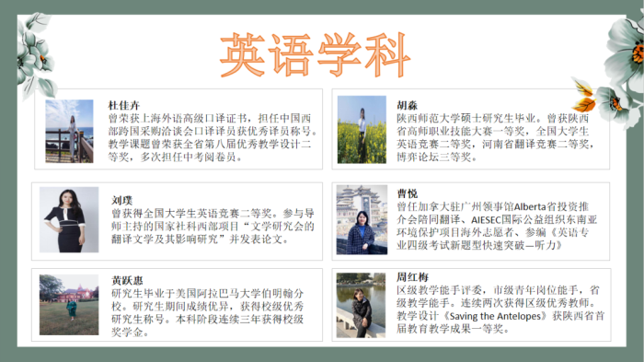The height and width of the screenshot is (362, 644).
Task: Click the name heading 黄跃惠
Action: click(127, 281)
